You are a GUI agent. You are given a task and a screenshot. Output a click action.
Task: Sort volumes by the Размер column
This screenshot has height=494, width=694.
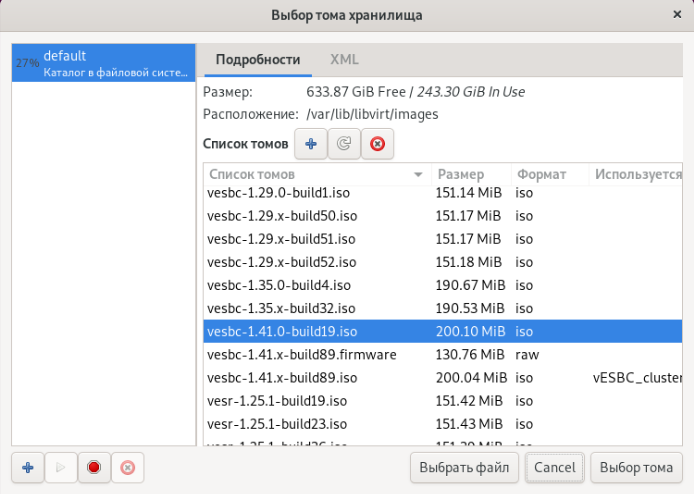click(x=470, y=174)
